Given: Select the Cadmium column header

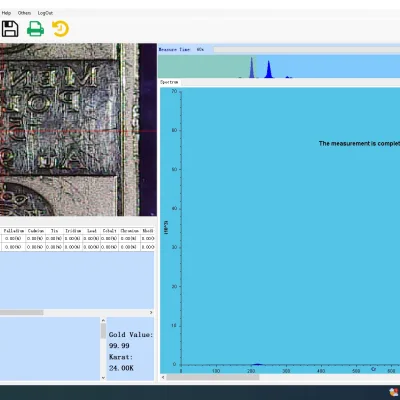Looking at the screenshot, I should [x=35, y=231].
